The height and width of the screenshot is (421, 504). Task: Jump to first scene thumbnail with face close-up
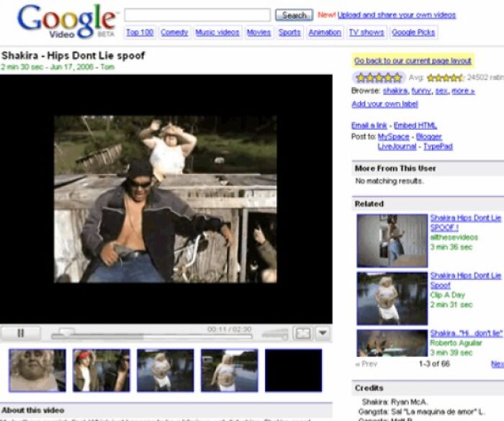(37, 370)
